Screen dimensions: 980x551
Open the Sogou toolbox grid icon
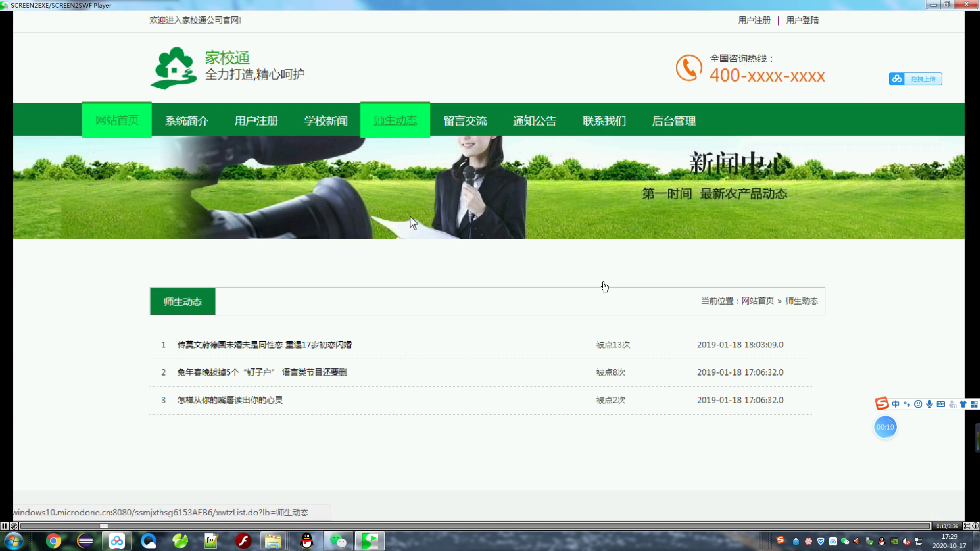click(974, 404)
